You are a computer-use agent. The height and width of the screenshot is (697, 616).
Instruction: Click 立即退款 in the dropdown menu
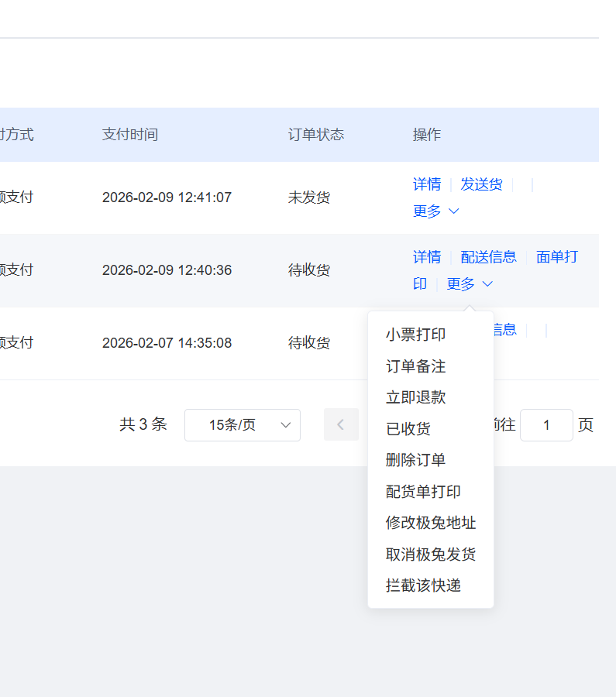[x=415, y=397]
